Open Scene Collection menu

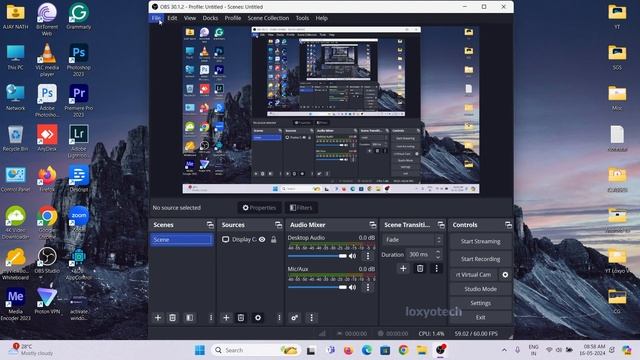(x=268, y=18)
